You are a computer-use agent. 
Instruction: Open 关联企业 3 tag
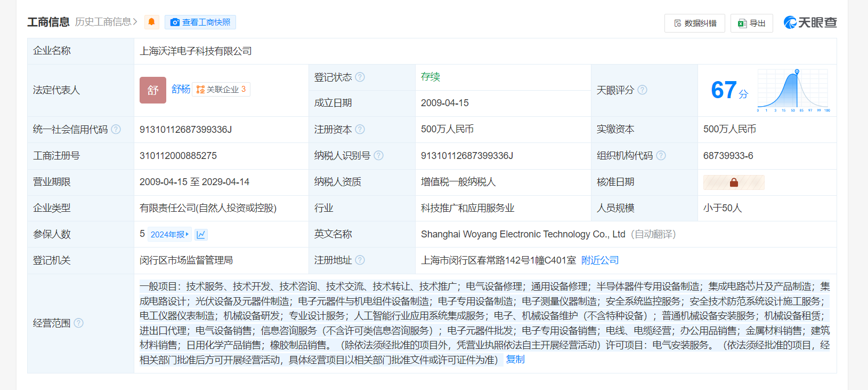(x=221, y=89)
